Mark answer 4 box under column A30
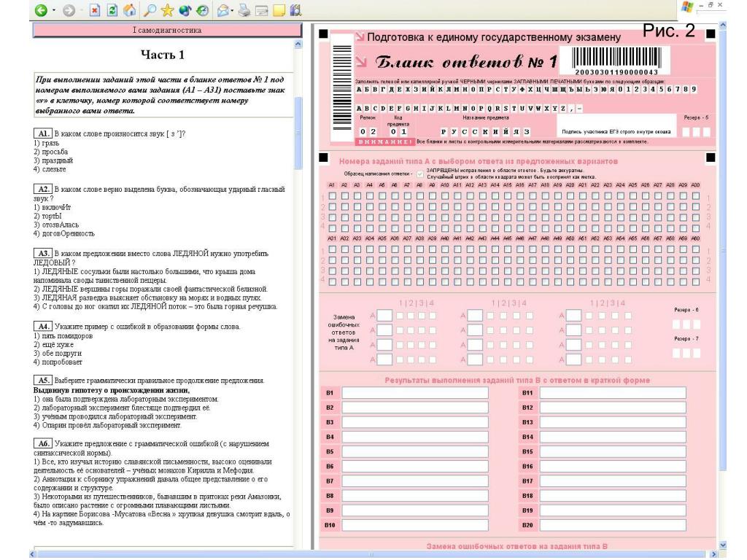The width and height of the screenshot is (747, 560). [x=695, y=228]
